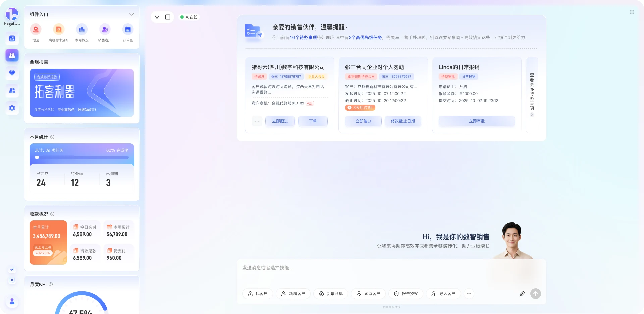Screen dimensions: 644x314
Task: Open the 本月概况 component
Action: tap(82, 33)
